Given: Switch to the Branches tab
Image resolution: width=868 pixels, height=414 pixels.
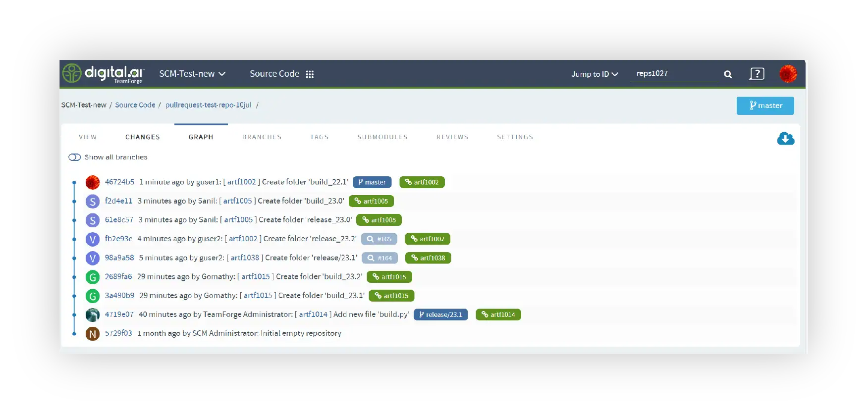Looking at the screenshot, I should [x=262, y=137].
